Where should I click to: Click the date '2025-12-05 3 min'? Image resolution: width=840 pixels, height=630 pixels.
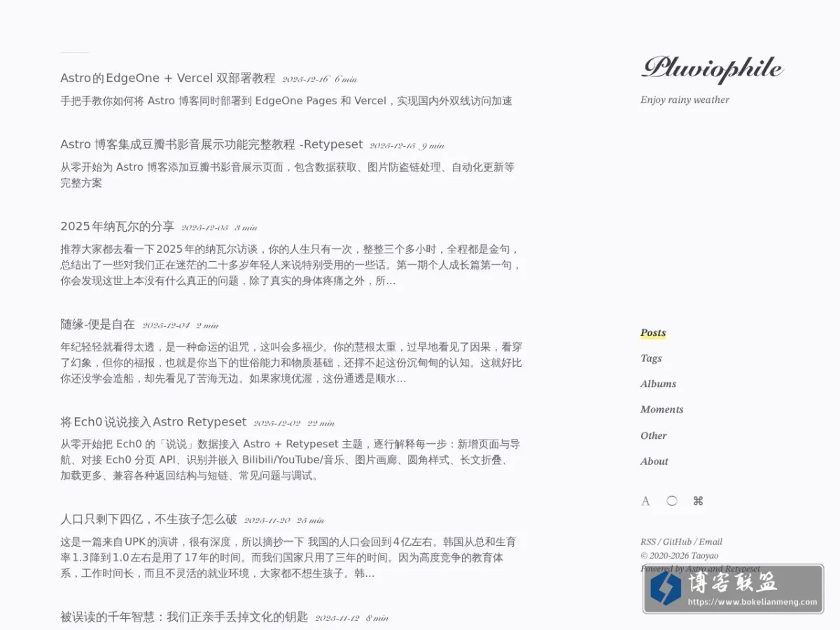pos(219,227)
